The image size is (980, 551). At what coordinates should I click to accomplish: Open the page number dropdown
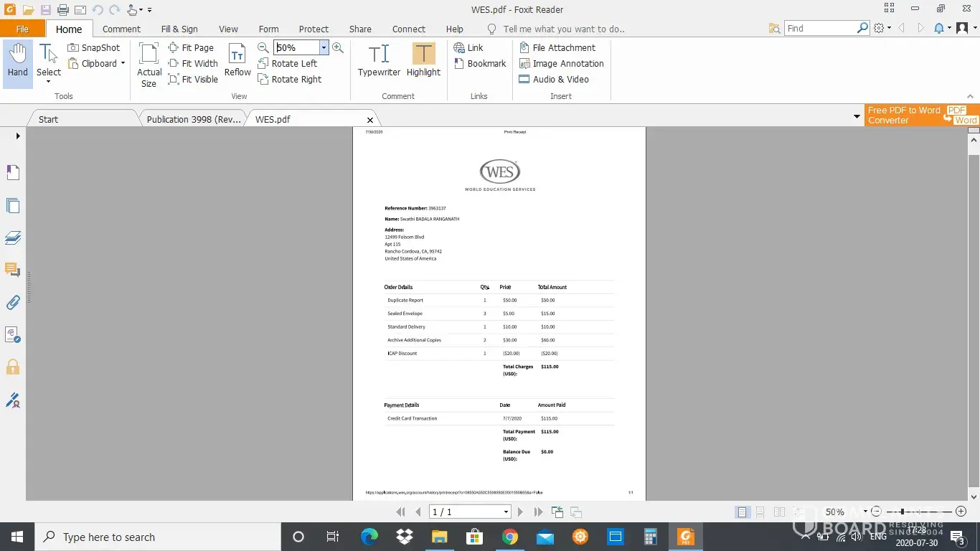point(506,512)
